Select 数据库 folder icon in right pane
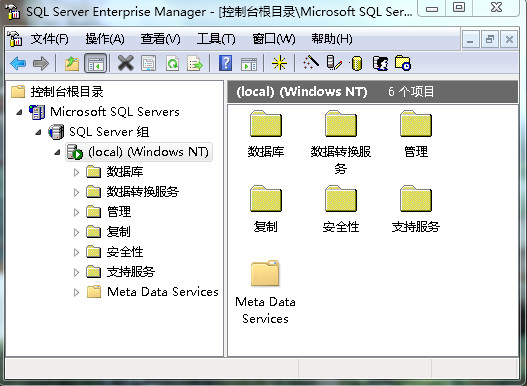This screenshot has width=527, height=386. pos(266,124)
